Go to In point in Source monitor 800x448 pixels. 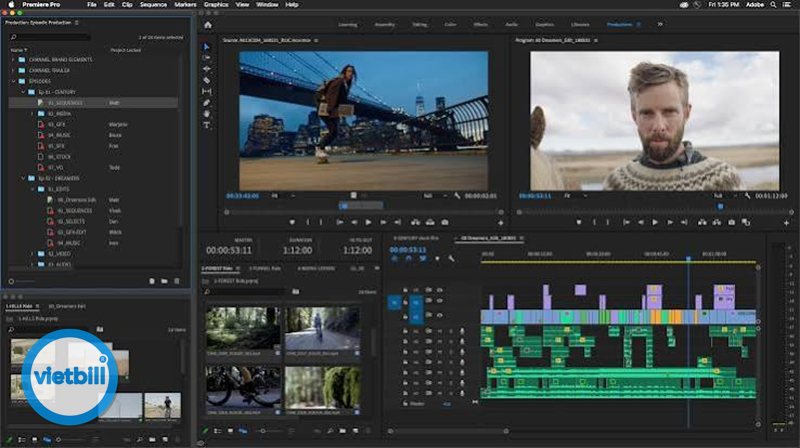(339, 222)
